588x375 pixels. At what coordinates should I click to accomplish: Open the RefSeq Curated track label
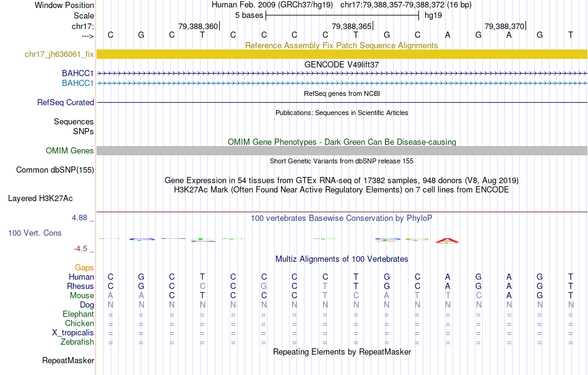(66, 102)
